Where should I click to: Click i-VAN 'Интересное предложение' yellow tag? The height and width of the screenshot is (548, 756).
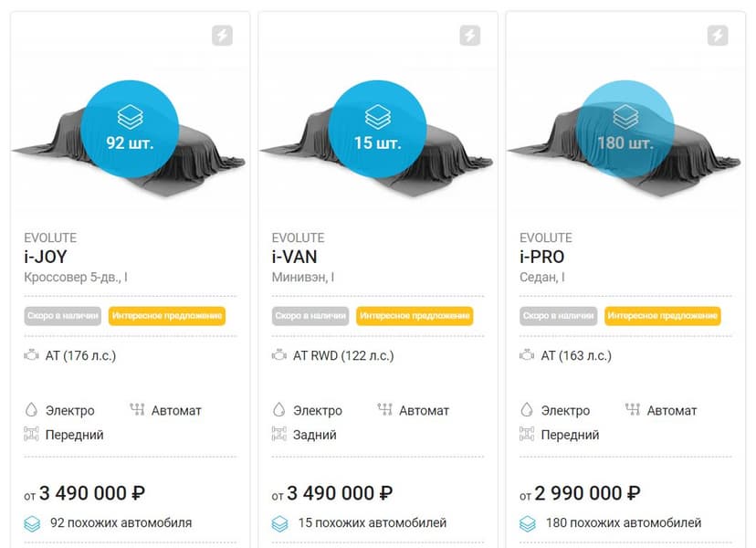[415, 316]
